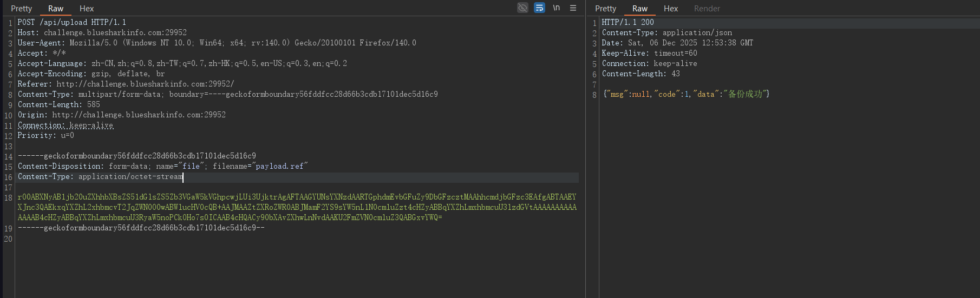Image resolution: width=980 pixels, height=298 pixels.
Task: Click the Referer header URL in request
Action: click(145, 84)
